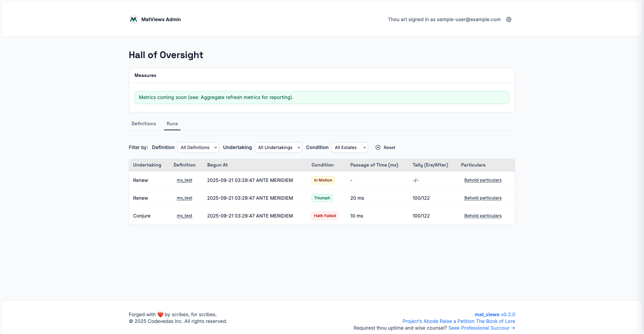The width and height of the screenshot is (644, 334).
Task: Open Behold particulars for In Motion run
Action: (x=483, y=180)
